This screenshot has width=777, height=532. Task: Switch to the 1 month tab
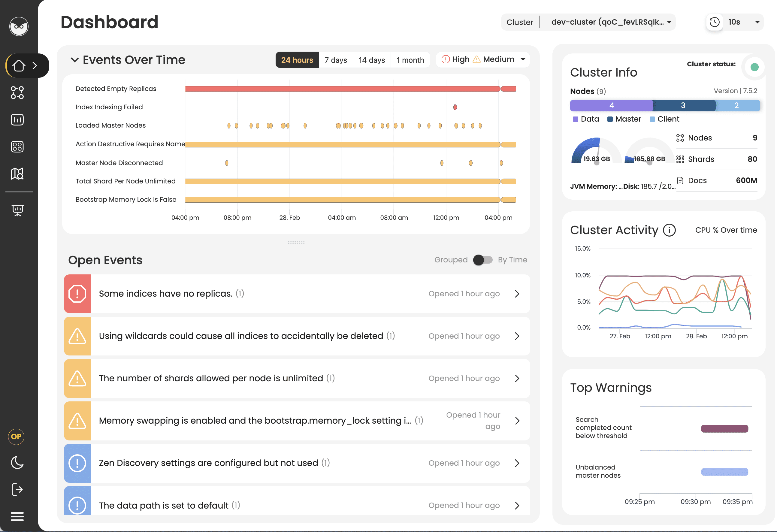tap(410, 60)
